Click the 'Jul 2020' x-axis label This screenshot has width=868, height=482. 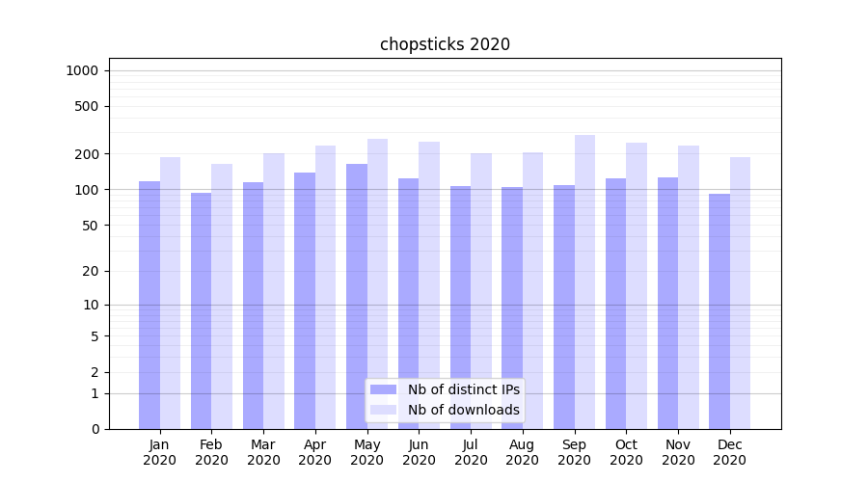coord(471,452)
